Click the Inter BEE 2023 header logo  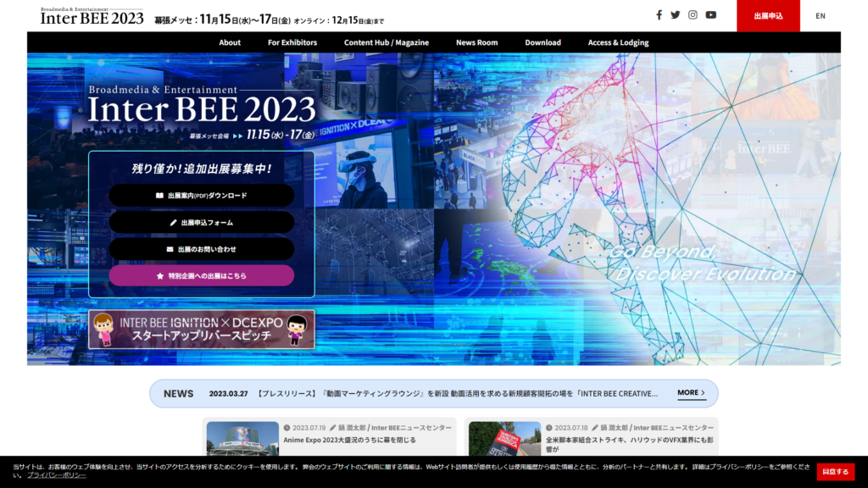(x=92, y=16)
